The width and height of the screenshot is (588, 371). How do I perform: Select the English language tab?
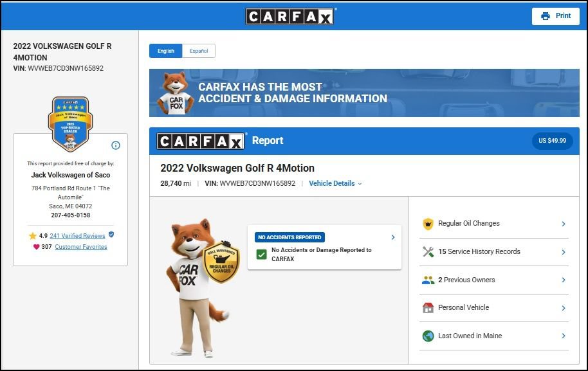click(x=166, y=51)
